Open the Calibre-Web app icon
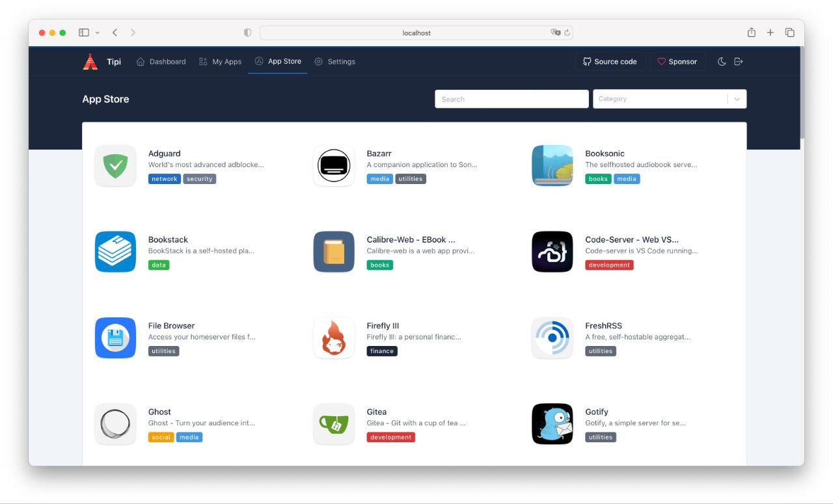Viewport: 833px width, 504px height. click(x=334, y=252)
